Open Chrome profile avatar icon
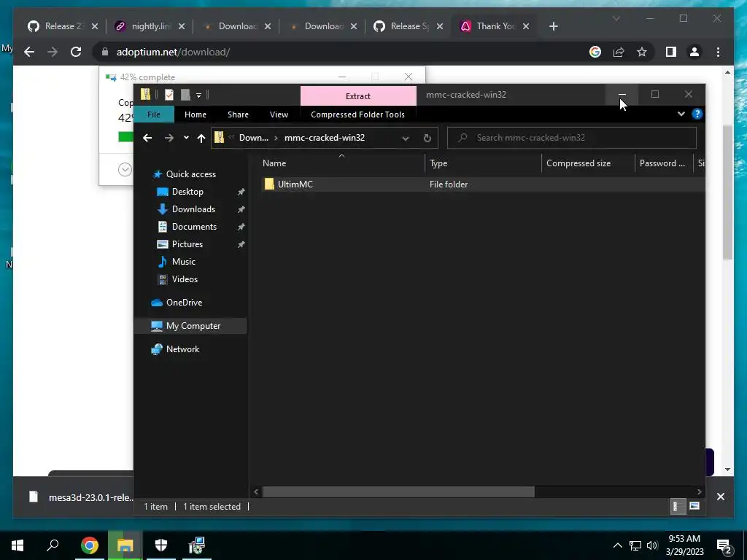747x560 pixels. pos(694,52)
